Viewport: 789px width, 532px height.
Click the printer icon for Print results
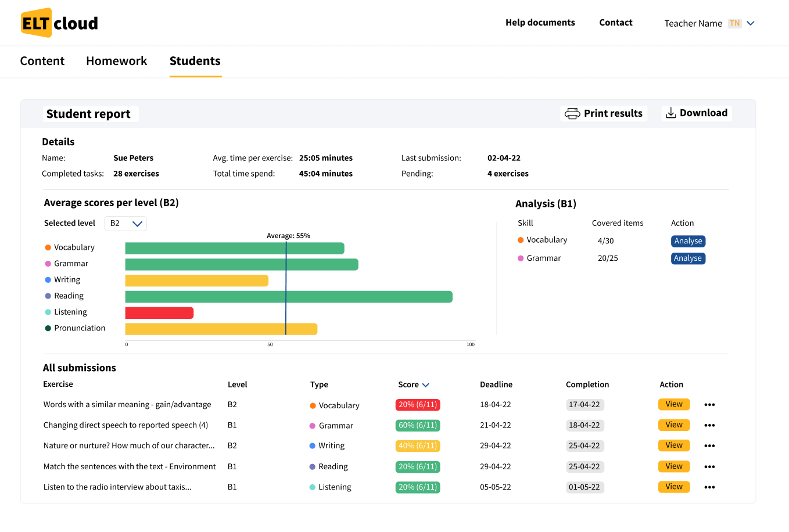pos(572,113)
